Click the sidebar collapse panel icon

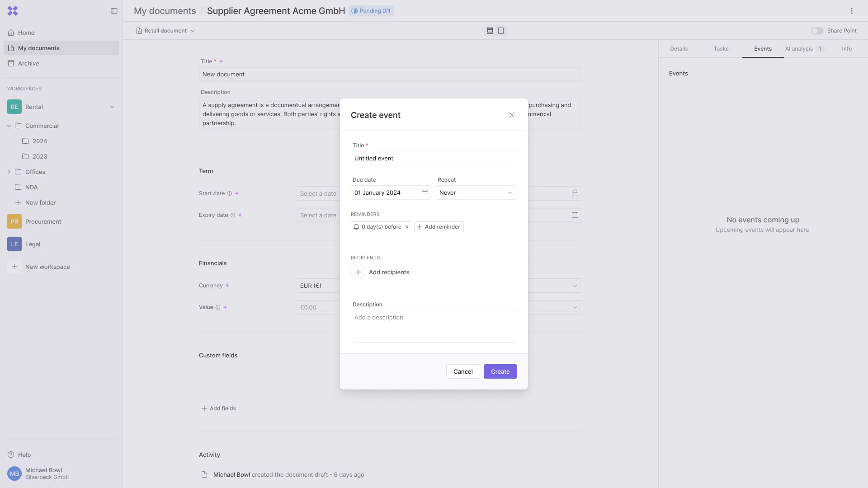pyautogui.click(x=114, y=11)
